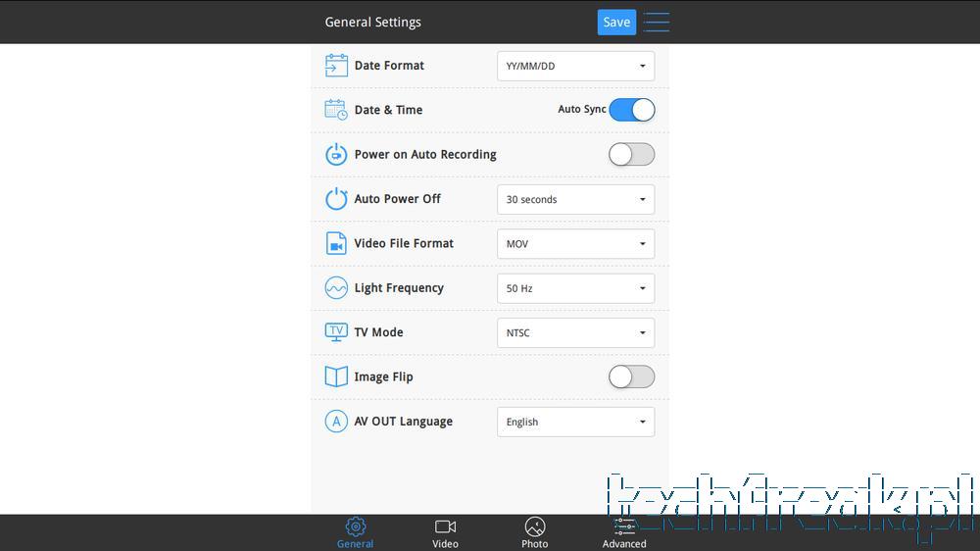Save the general settings
This screenshot has height=551, width=980.
[616, 22]
